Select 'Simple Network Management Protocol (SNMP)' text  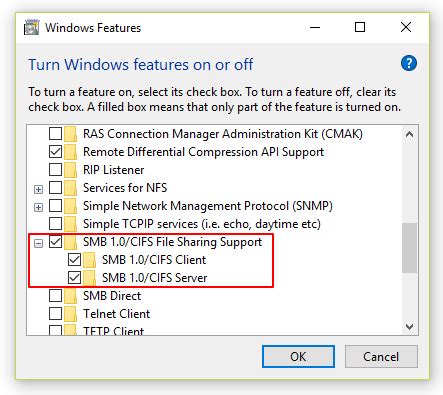[x=208, y=206]
